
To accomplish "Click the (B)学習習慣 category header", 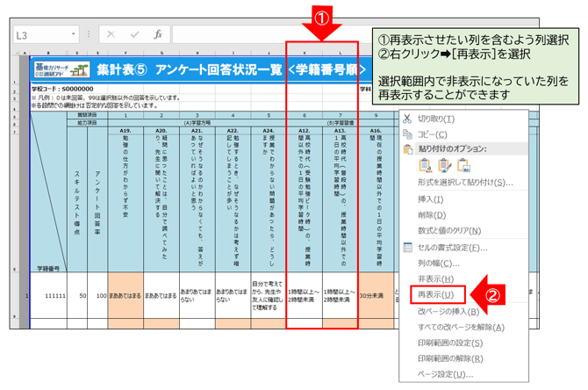I will pyautogui.click(x=341, y=123).
